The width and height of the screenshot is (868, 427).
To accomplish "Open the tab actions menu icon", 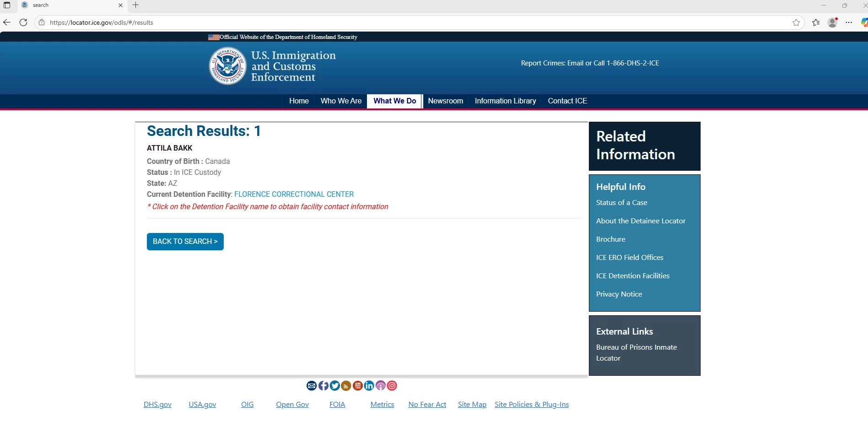I will click(x=7, y=5).
